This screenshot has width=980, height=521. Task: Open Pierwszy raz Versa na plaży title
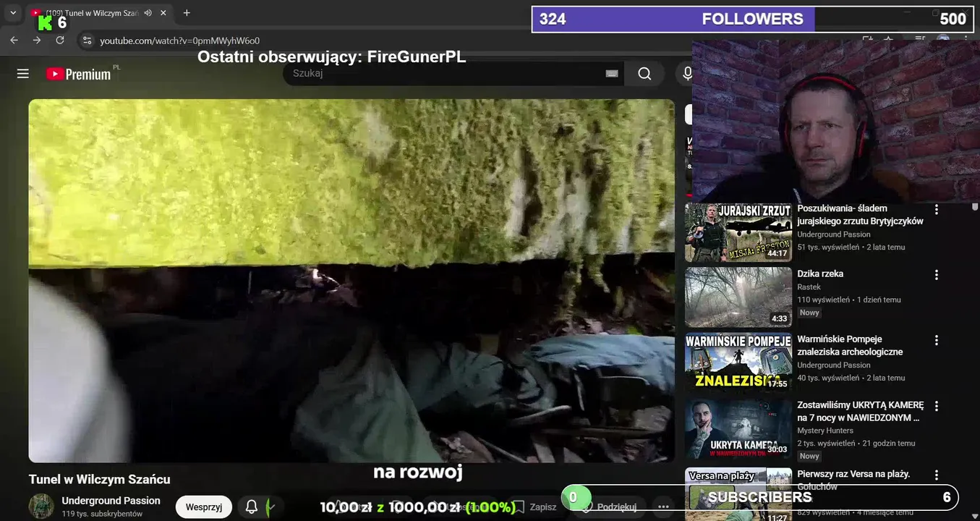[x=853, y=480]
